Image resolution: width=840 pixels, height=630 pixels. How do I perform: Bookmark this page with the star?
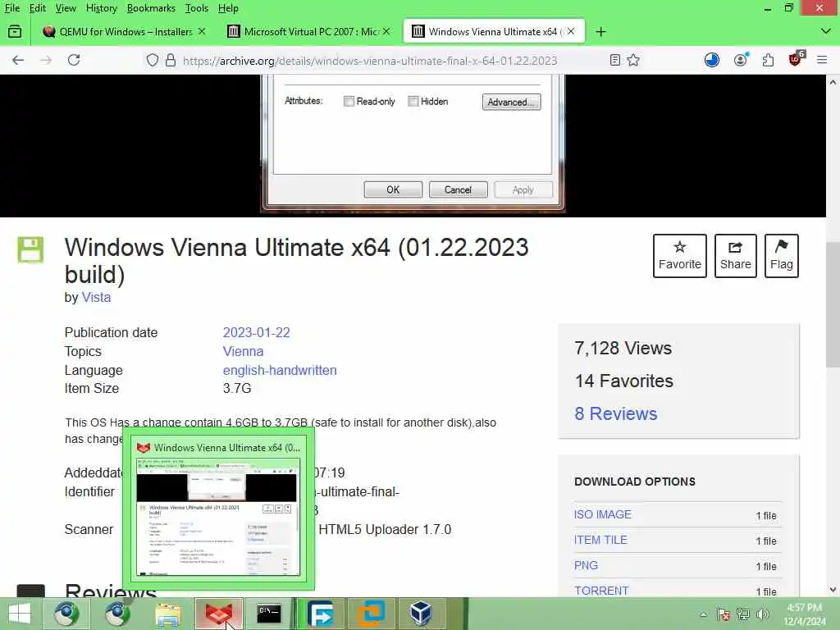click(634, 60)
